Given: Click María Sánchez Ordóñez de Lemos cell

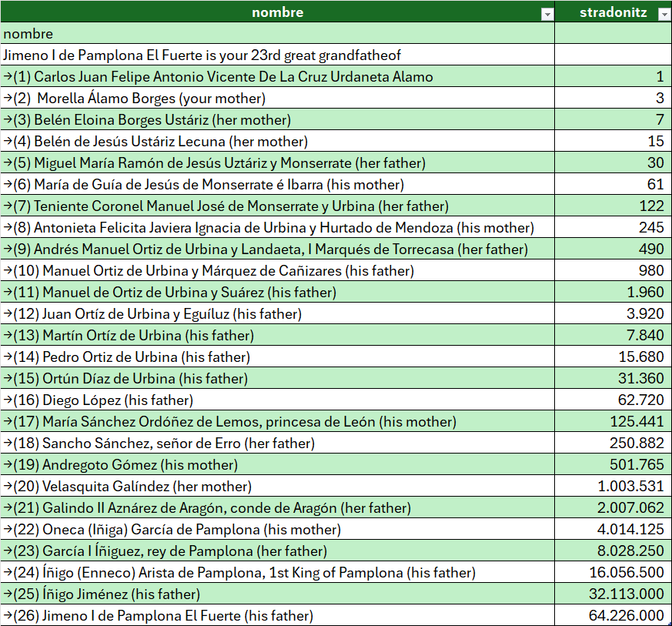Looking at the screenshot, I should 278,421.
